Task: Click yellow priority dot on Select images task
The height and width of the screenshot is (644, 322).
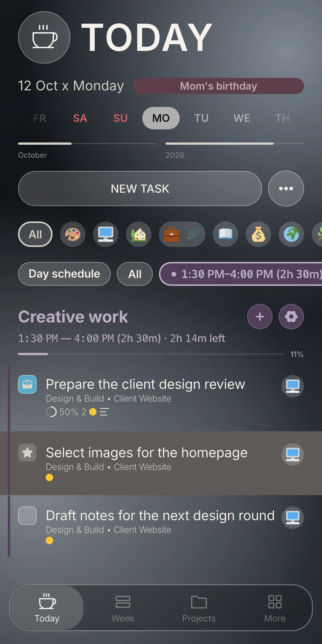Action: pyautogui.click(x=49, y=477)
